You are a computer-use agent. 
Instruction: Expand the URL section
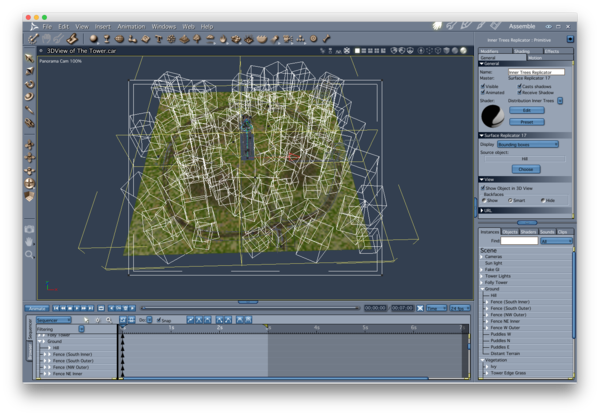pyautogui.click(x=482, y=210)
